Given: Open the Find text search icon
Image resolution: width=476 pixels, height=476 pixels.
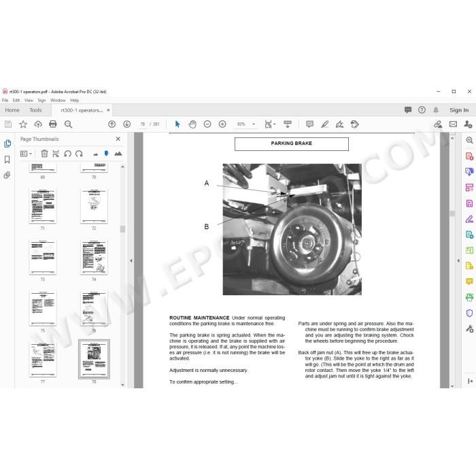Looking at the screenshot, I should coord(68,124).
